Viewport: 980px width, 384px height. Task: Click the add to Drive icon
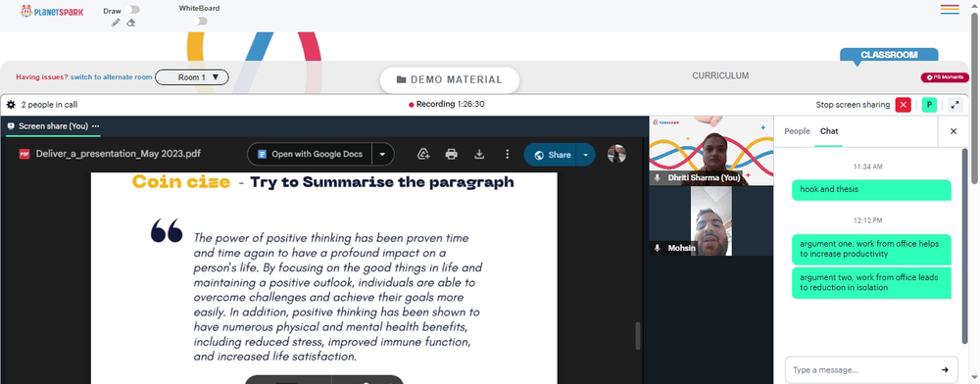point(423,154)
